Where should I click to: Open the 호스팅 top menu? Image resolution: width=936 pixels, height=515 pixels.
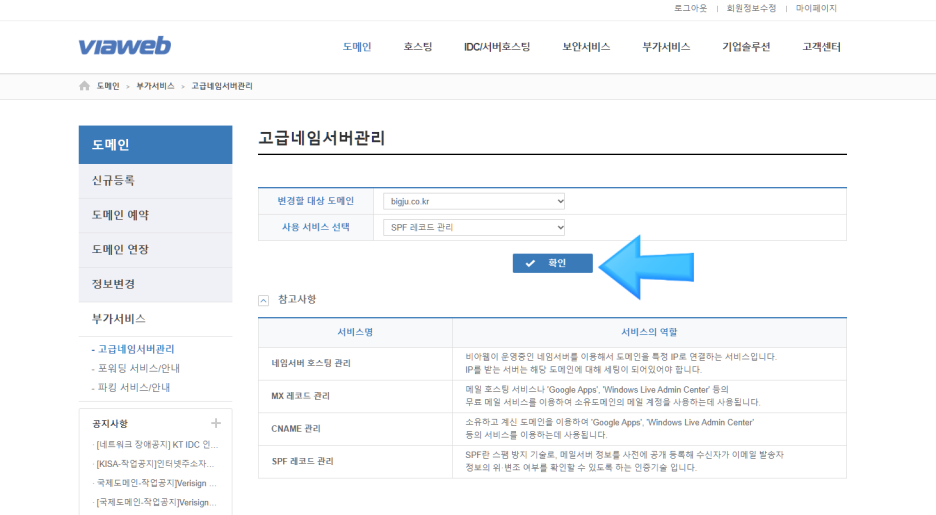point(418,47)
